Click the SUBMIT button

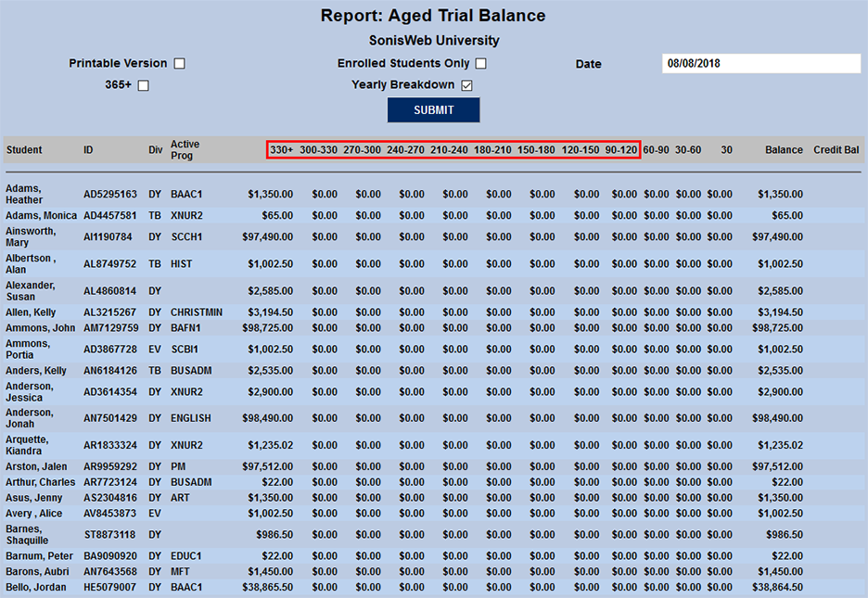433,108
